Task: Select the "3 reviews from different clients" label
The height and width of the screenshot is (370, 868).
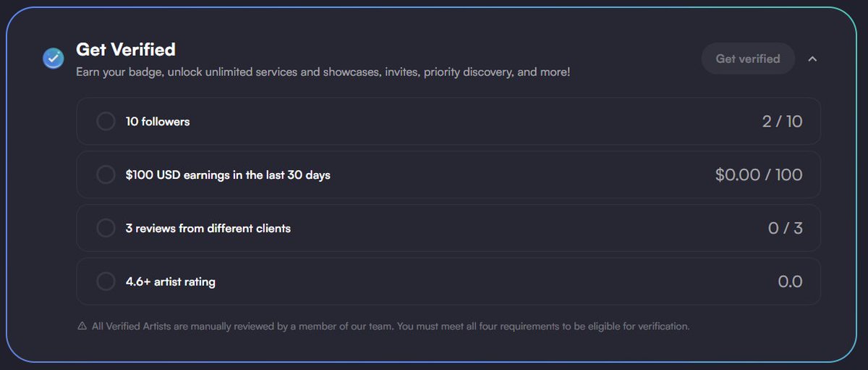Action: point(208,228)
